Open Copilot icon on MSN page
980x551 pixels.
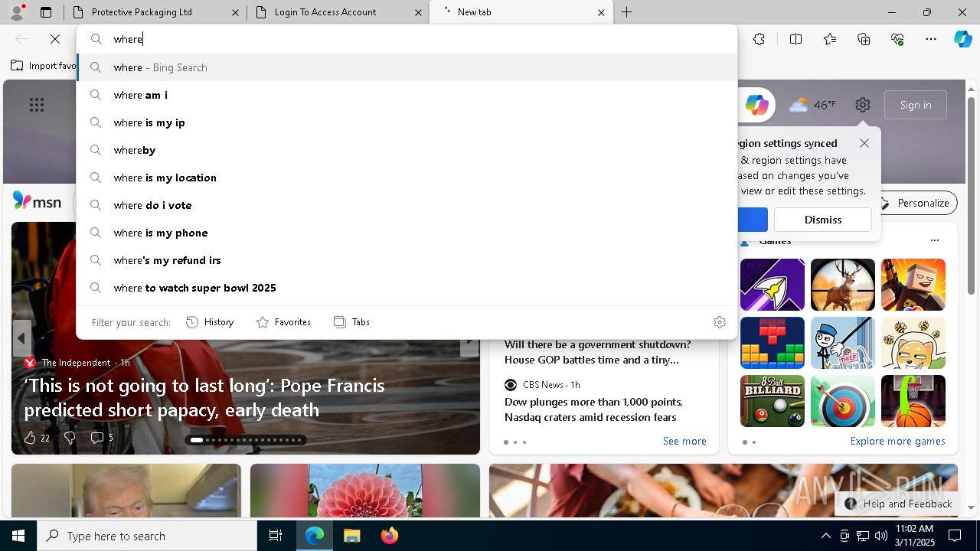pos(757,105)
